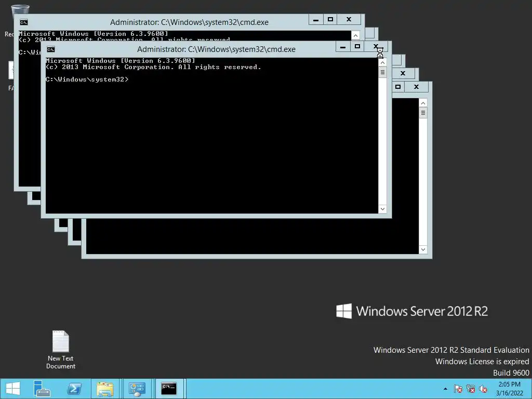Viewport: 532px width, 399px height.
Task: Click the rear top-left cmd window title text
Action: [x=189, y=22]
